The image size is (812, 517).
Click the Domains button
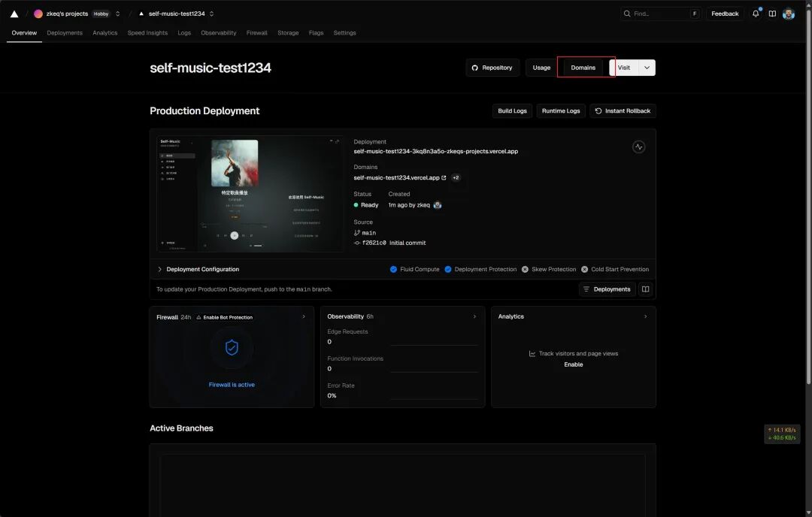pos(583,68)
